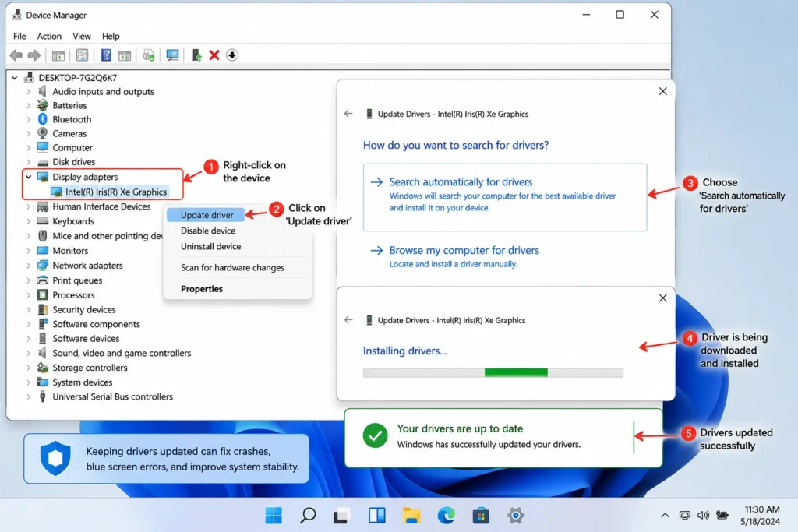The image size is (798, 532).
Task: Click the speaker volume tray icon
Action: click(x=704, y=515)
